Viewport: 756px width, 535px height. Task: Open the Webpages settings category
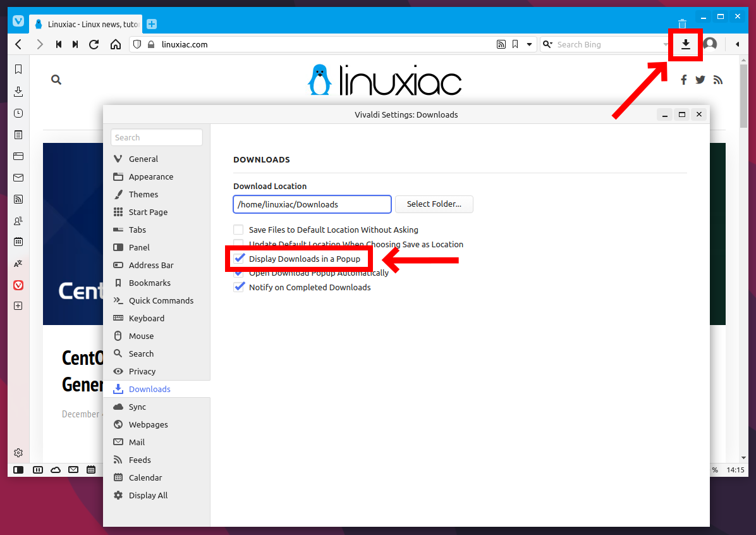157,424
